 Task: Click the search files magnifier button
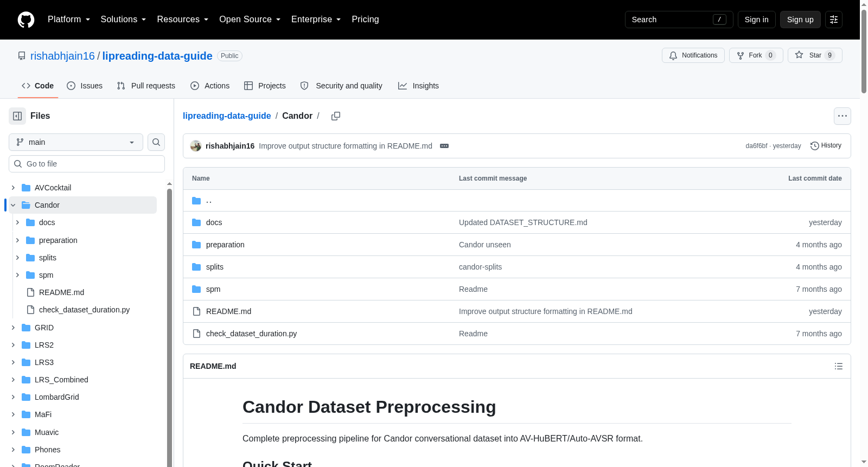click(156, 142)
